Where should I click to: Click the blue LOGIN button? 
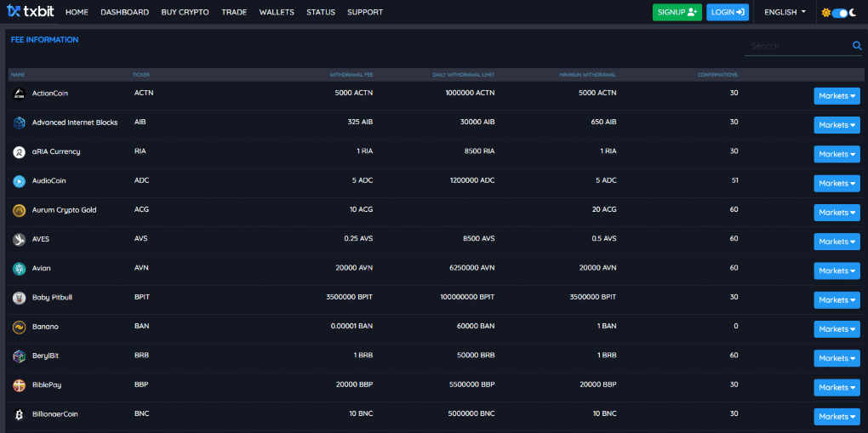point(728,12)
